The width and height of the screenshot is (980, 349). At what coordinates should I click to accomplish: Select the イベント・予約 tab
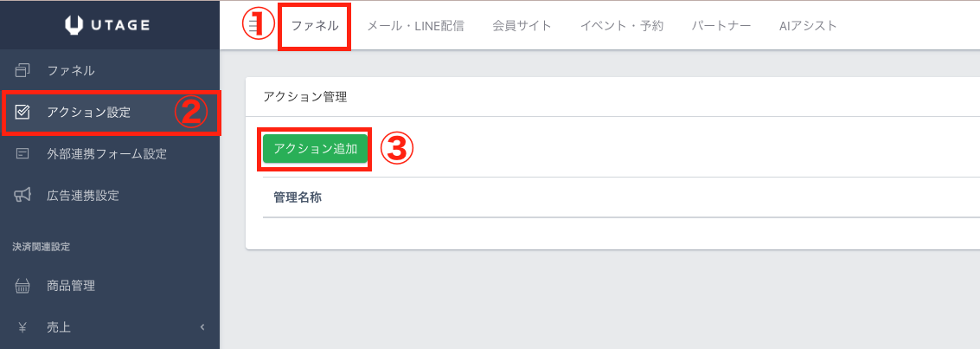[621, 26]
